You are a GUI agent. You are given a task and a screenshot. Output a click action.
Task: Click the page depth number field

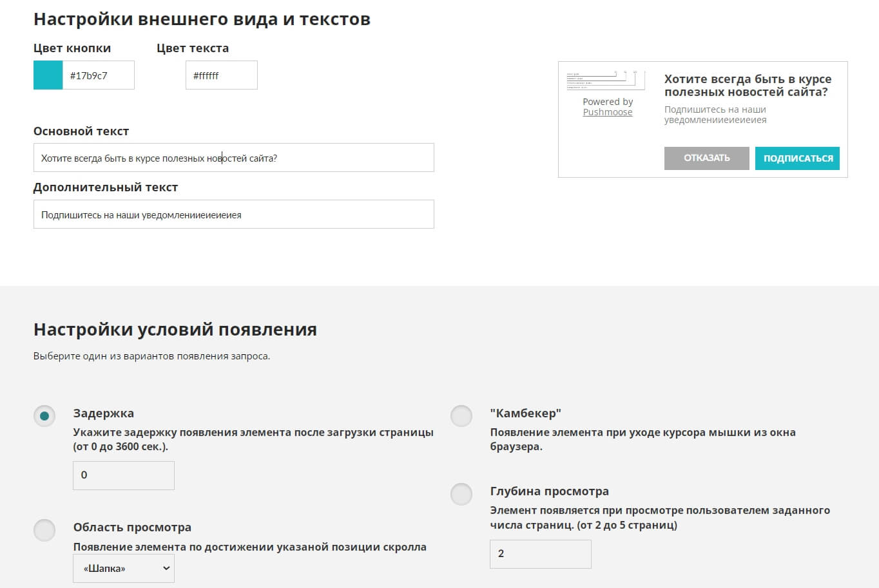pos(541,554)
